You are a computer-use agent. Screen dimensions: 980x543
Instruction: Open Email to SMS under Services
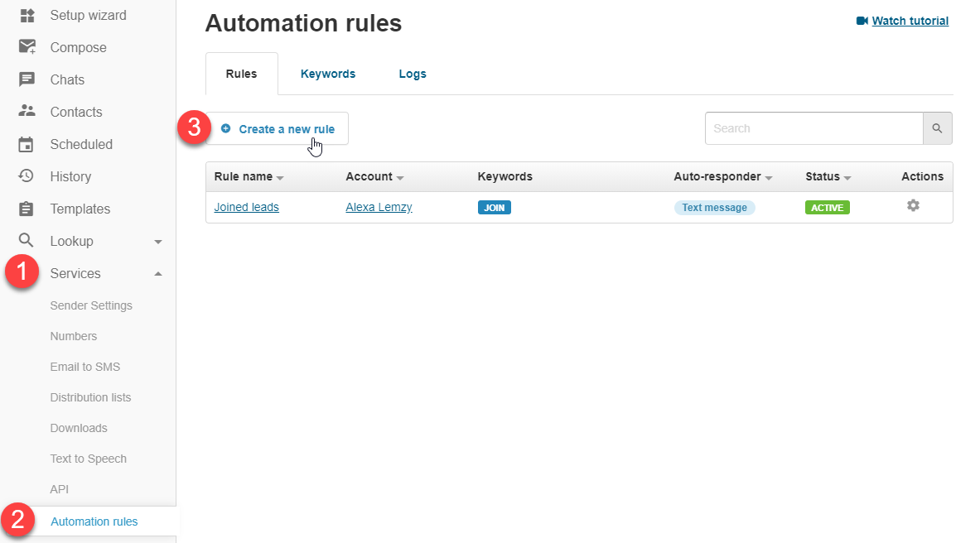click(85, 367)
